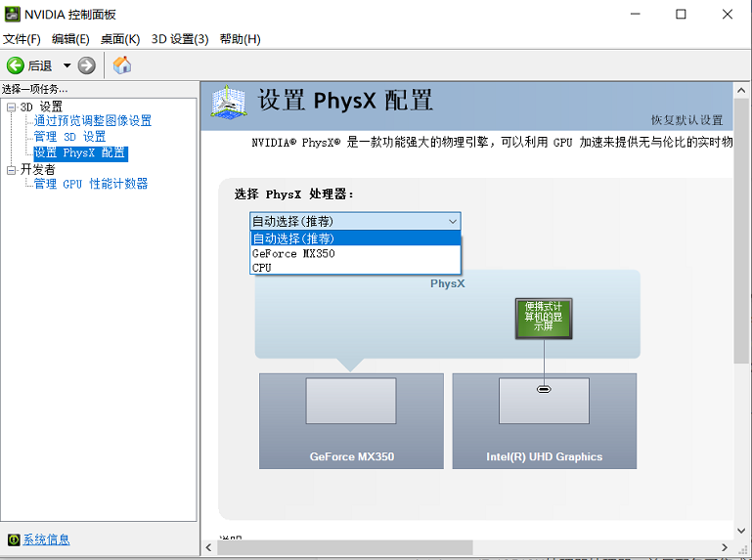Click the GeForce MX350 GPU box
This screenshot has height=560, width=752.
pos(351,421)
